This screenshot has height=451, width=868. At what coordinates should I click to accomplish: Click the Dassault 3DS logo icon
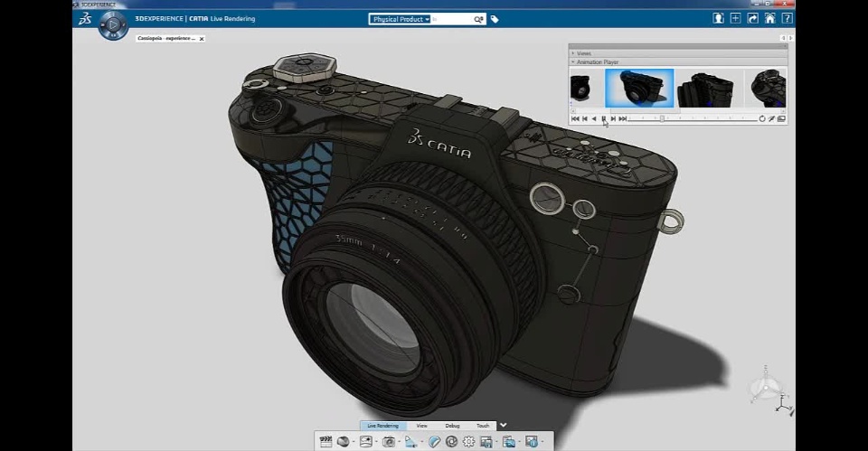pyautogui.click(x=85, y=19)
